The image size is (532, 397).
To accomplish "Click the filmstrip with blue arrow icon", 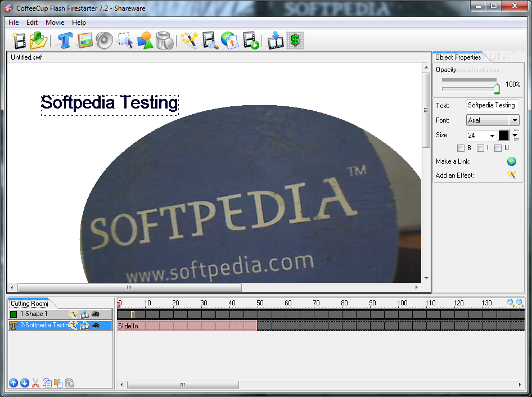I will click(x=275, y=40).
